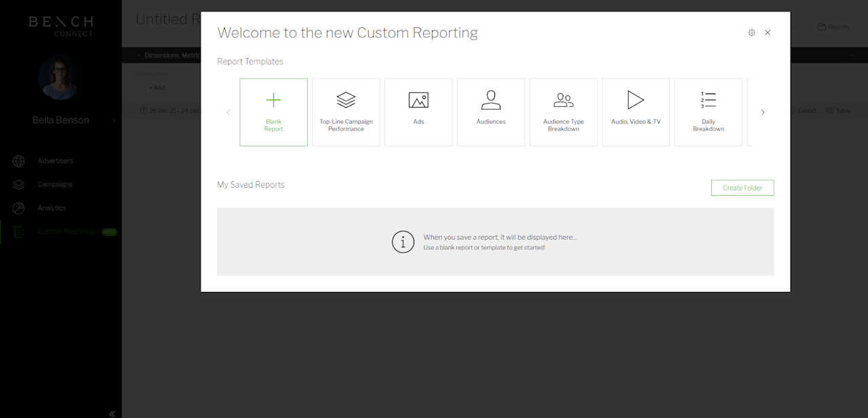Choose Top-Line Campaign Performance template
This screenshot has width=868, height=418.
coord(346,112)
